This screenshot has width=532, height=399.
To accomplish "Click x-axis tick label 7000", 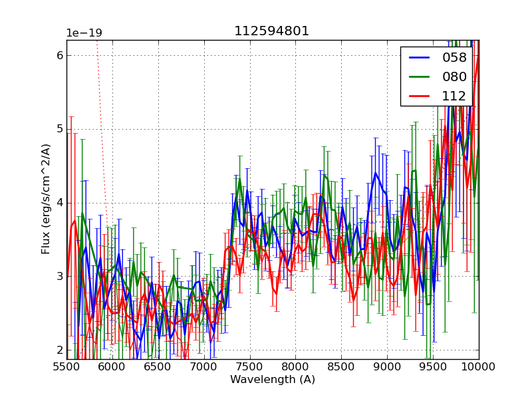I will (x=204, y=366).
